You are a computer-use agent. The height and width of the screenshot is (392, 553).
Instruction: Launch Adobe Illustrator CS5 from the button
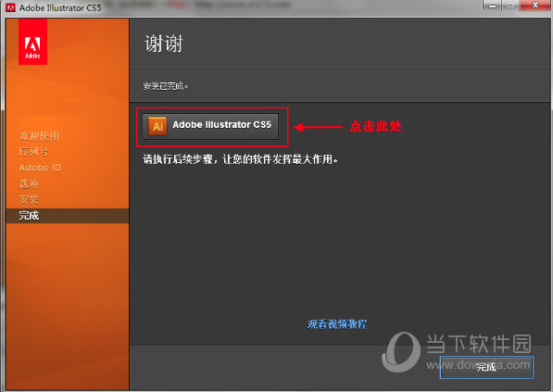click(x=210, y=126)
